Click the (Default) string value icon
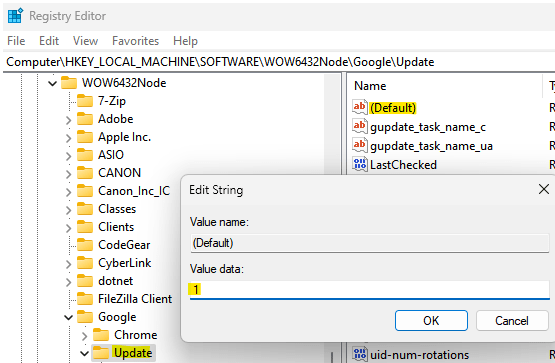This screenshot has height=363, width=555. pyautogui.click(x=360, y=107)
